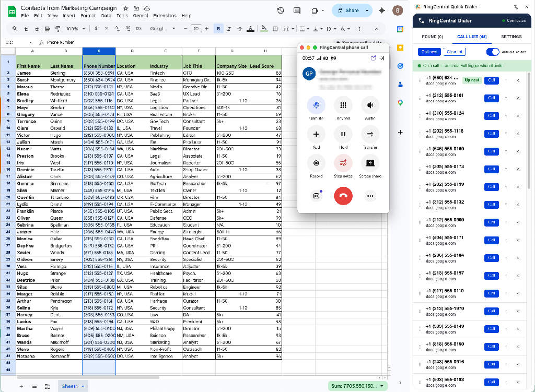The height and width of the screenshot is (392, 535).
Task: Open Google Maps in the side panel
Action: click(x=400, y=103)
